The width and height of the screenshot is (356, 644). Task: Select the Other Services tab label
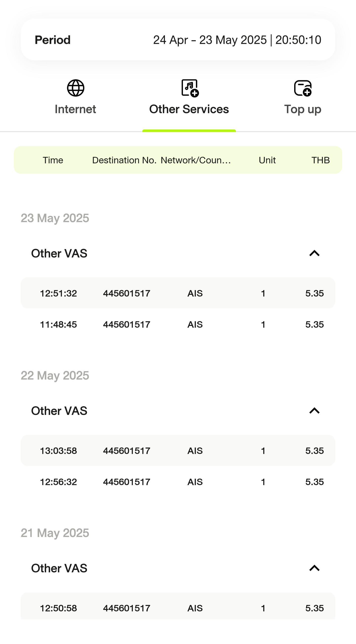click(x=189, y=109)
